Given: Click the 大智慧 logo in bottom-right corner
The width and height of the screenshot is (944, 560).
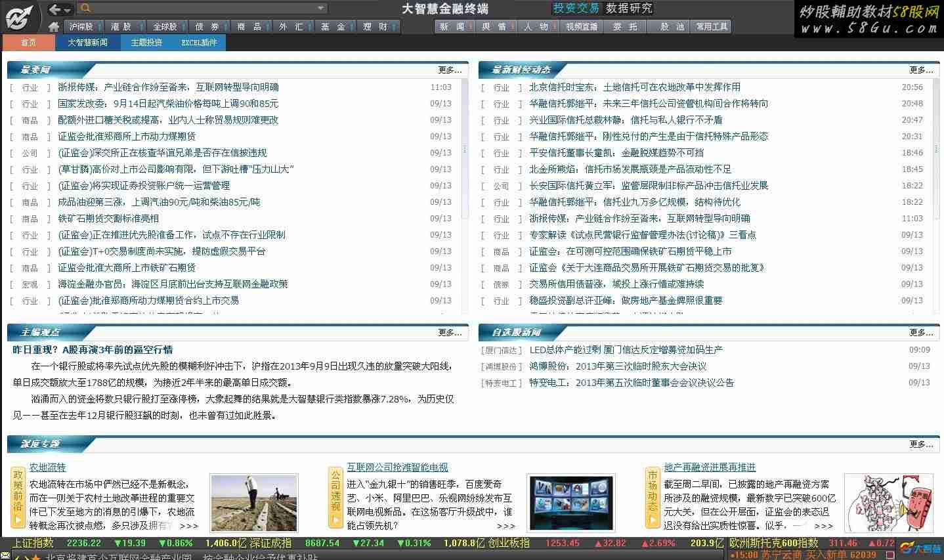Looking at the screenshot, I should tap(920, 548).
